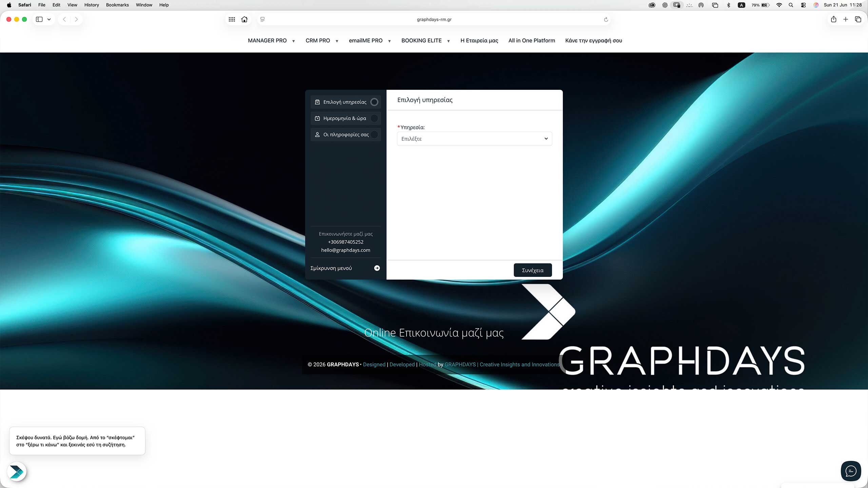This screenshot has height=488, width=868.
Task: Click email hello@graphdays.com
Action: pos(346,250)
